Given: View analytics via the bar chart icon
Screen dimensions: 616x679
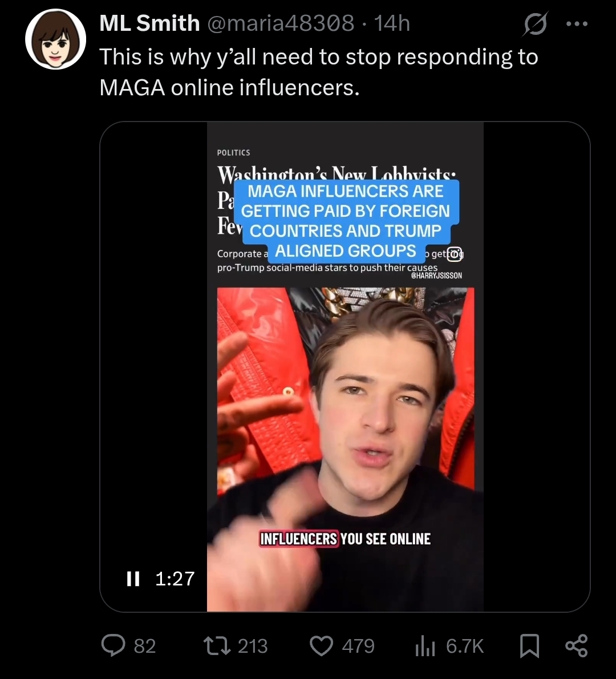Looking at the screenshot, I should [425, 646].
